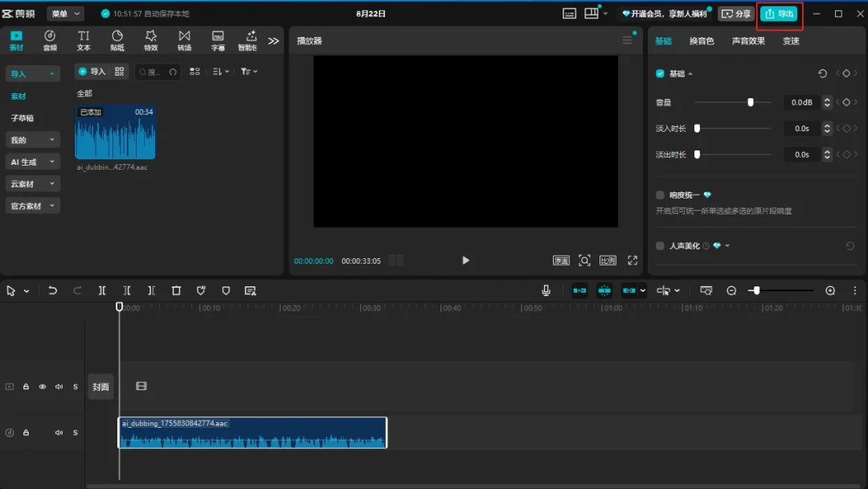
Task: Open the 菜单 menu dropdown
Action: 65,14
